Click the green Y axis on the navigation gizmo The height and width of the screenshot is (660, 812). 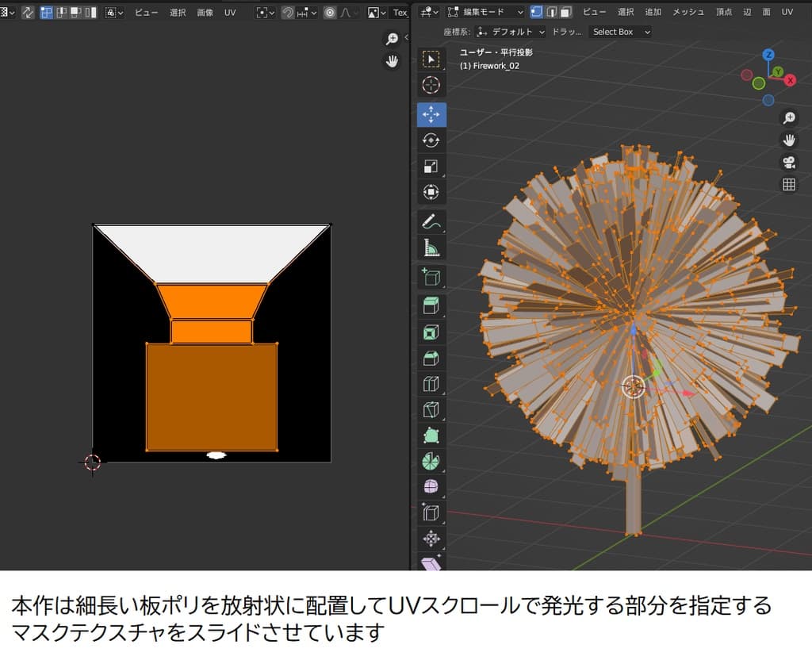pos(778,71)
